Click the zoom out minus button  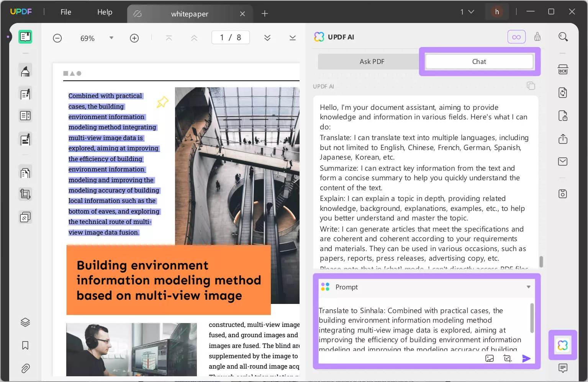(57, 38)
